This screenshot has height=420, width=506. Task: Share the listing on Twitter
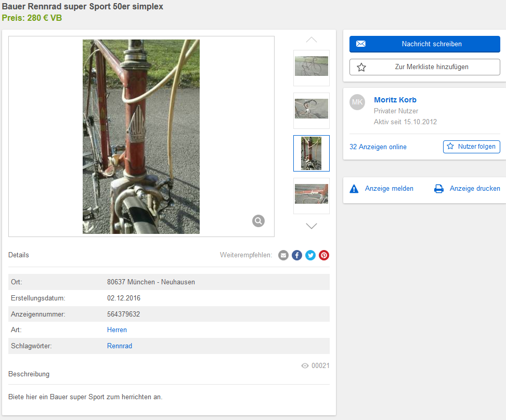coord(310,255)
